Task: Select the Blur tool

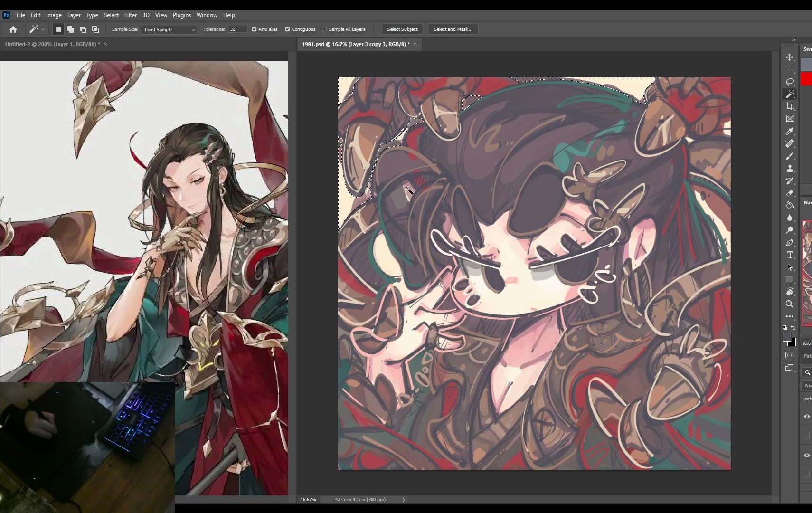Action: tap(790, 218)
